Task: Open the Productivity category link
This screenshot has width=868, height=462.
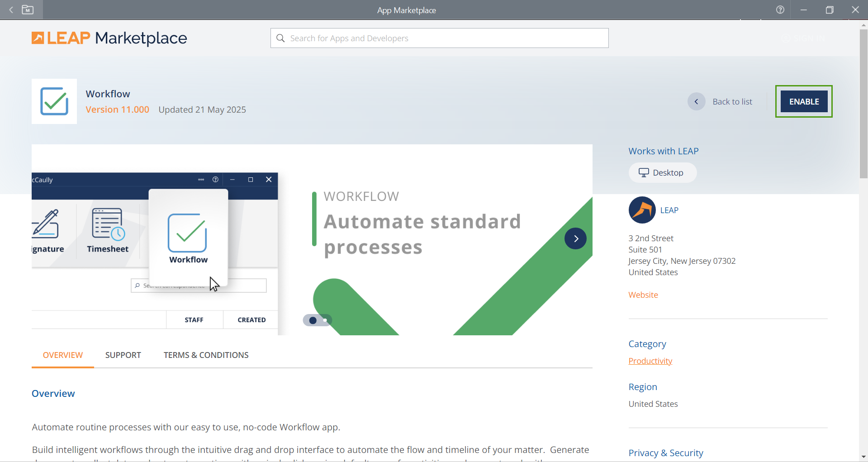Action: pyautogui.click(x=650, y=361)
